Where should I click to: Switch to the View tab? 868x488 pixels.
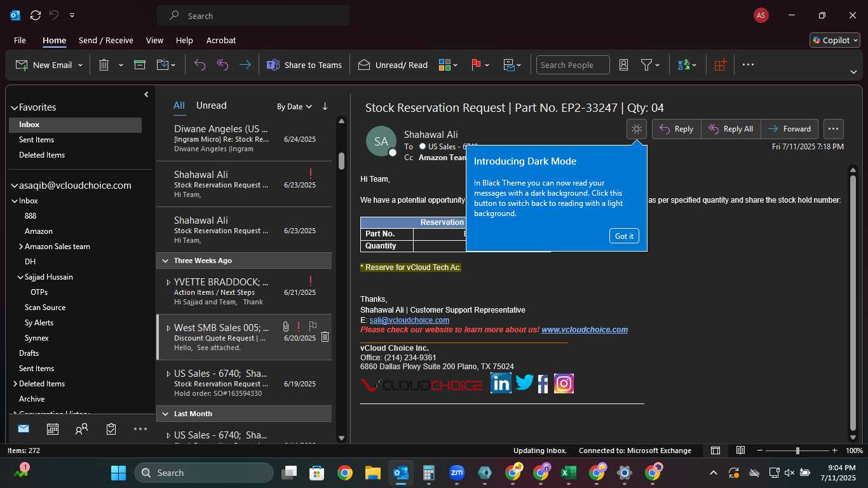[x=154, y=40]
